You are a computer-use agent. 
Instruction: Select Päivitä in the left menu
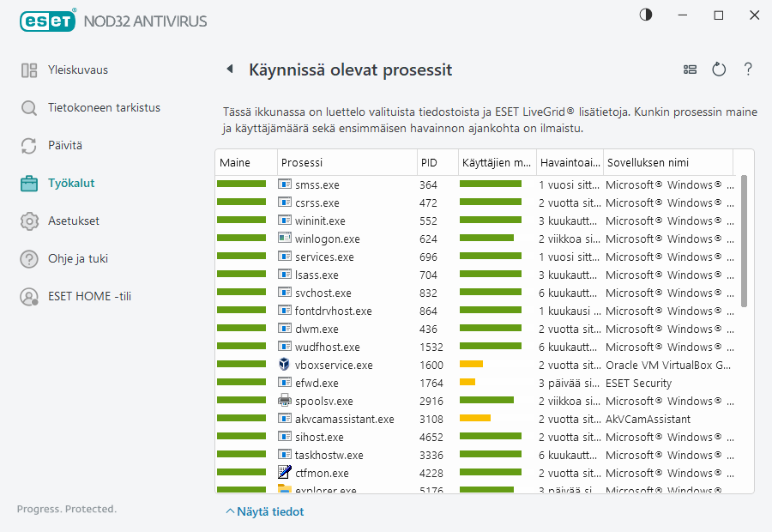point(65,146)
